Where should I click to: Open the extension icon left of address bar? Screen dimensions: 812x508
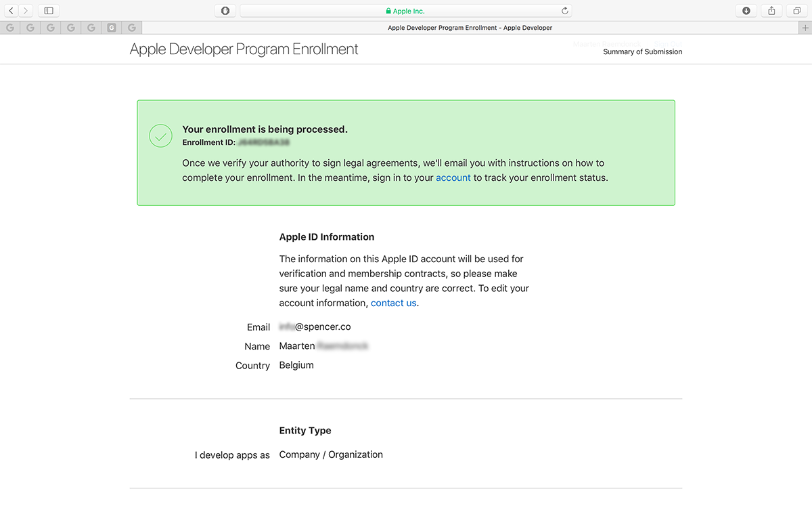click(225, 11)
